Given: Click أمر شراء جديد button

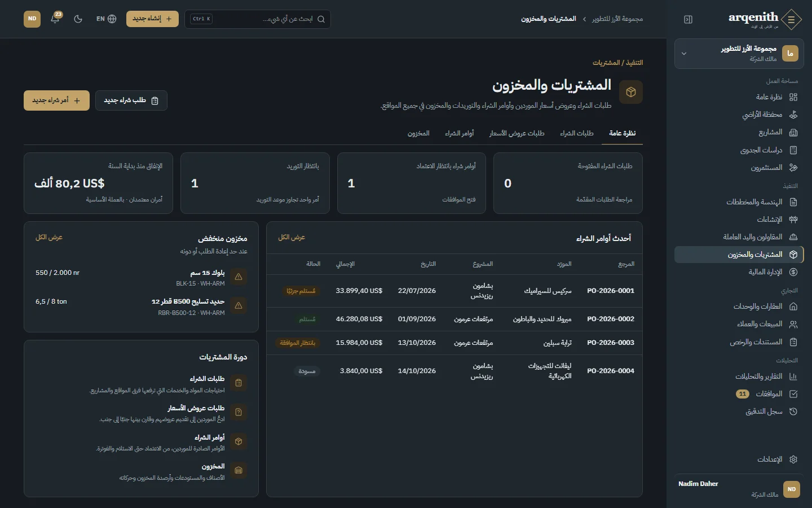Looking at the screenshot, I should 56,100.
